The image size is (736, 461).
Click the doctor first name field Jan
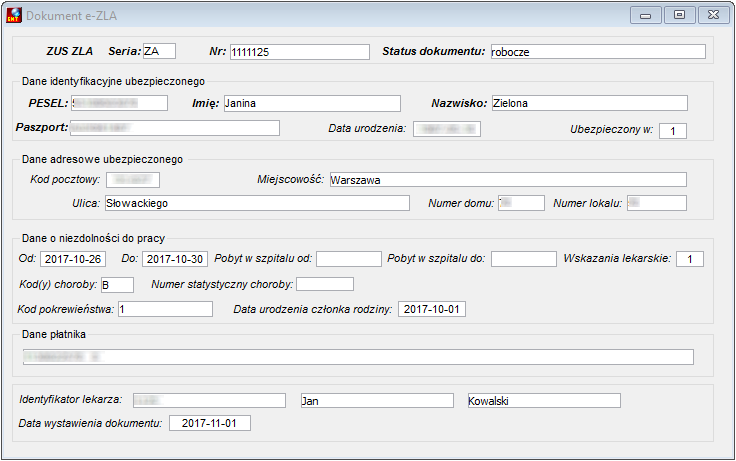tap(377, 401)
